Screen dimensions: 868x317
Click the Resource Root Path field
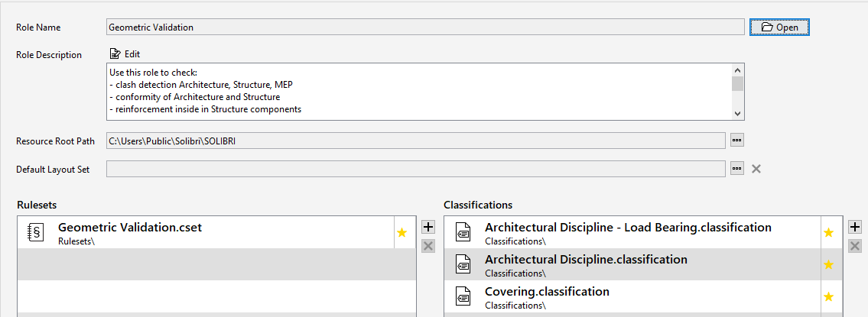416,141
